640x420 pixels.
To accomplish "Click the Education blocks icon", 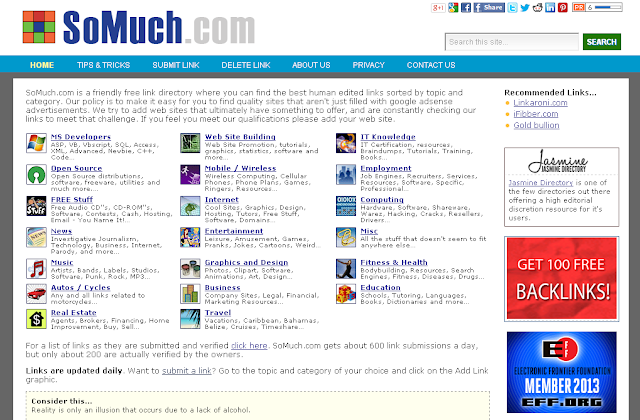I will 346,294.
